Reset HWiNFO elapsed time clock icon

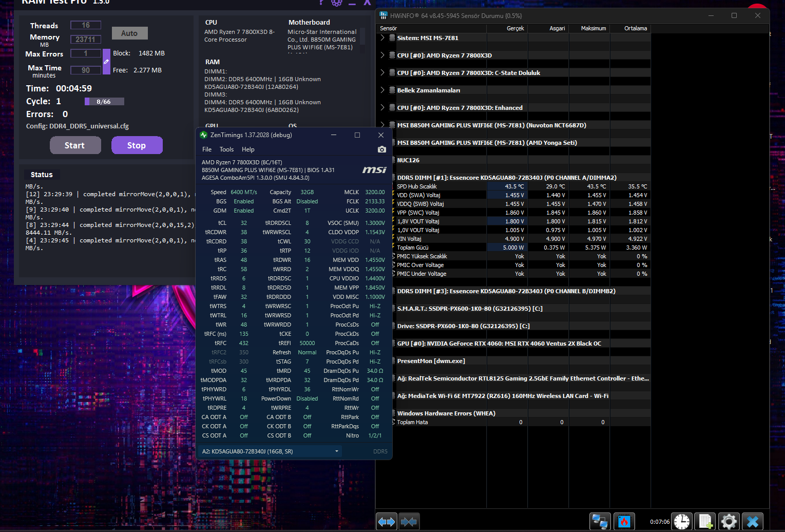point(682,522)
